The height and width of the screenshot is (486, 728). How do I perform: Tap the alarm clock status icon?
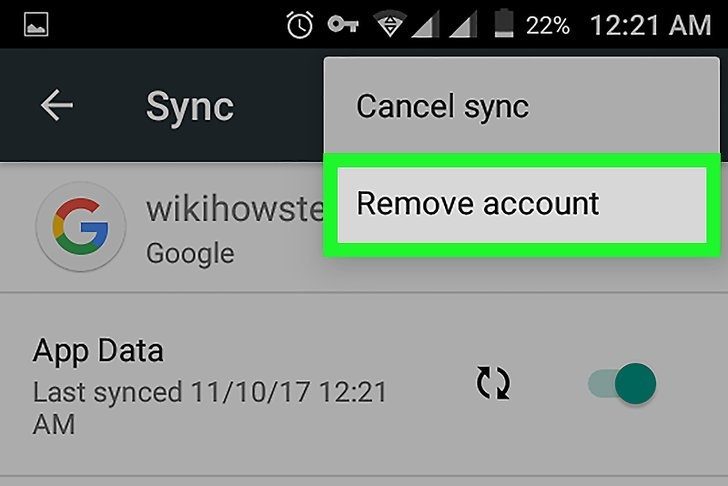click(299, 25)
